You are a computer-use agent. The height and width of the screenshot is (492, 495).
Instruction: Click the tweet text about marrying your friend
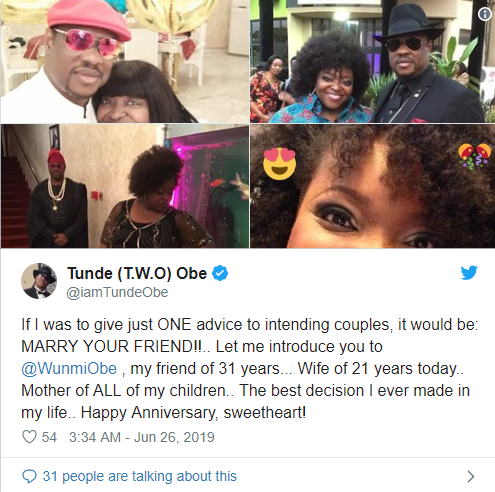(250, 368)
